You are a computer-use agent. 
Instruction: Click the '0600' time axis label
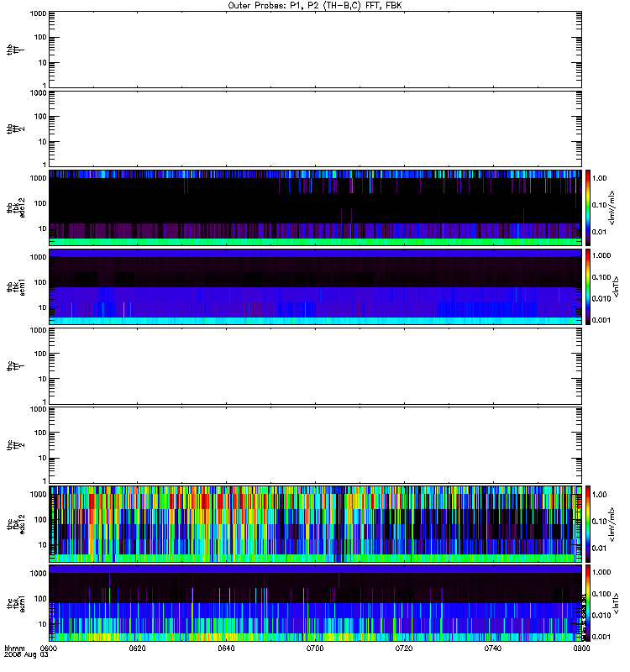point(49,648)
